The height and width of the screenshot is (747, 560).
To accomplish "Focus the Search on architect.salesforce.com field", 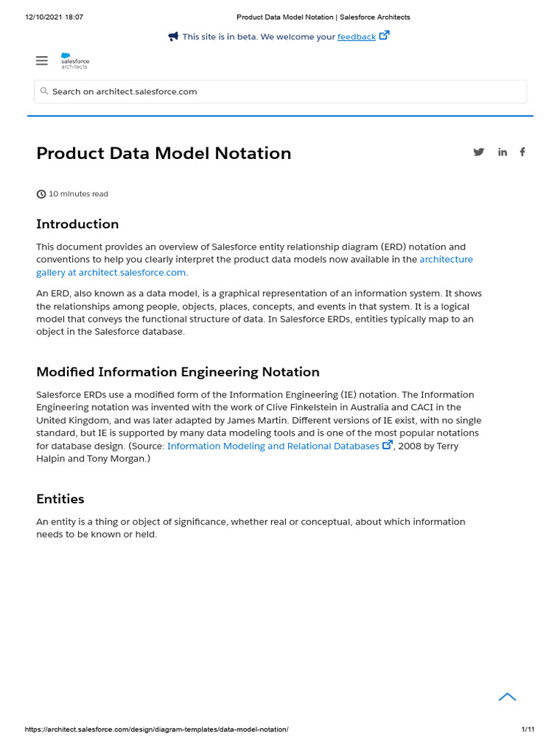I will click(x=280, y=91).
